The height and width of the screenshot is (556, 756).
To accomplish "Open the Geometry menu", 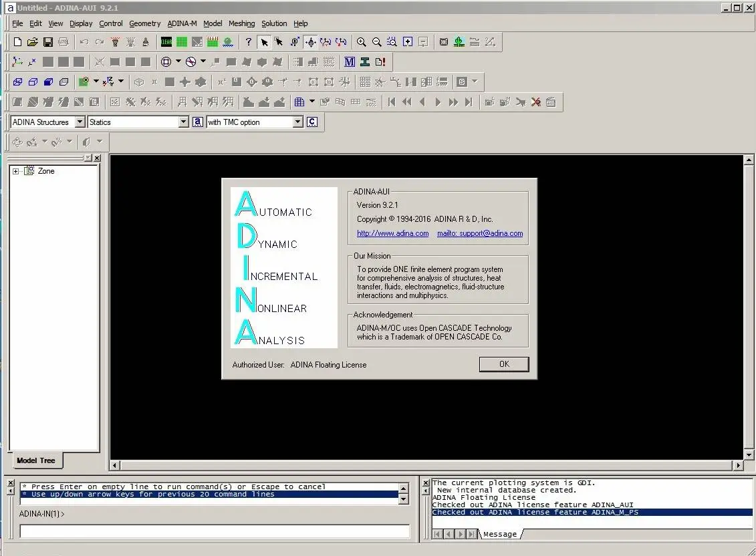I will [144, 23].
